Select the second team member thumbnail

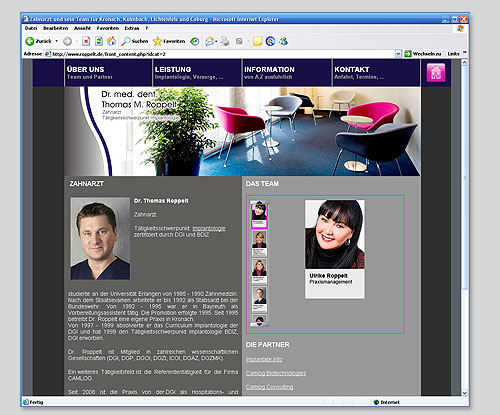tap(259, 244)
